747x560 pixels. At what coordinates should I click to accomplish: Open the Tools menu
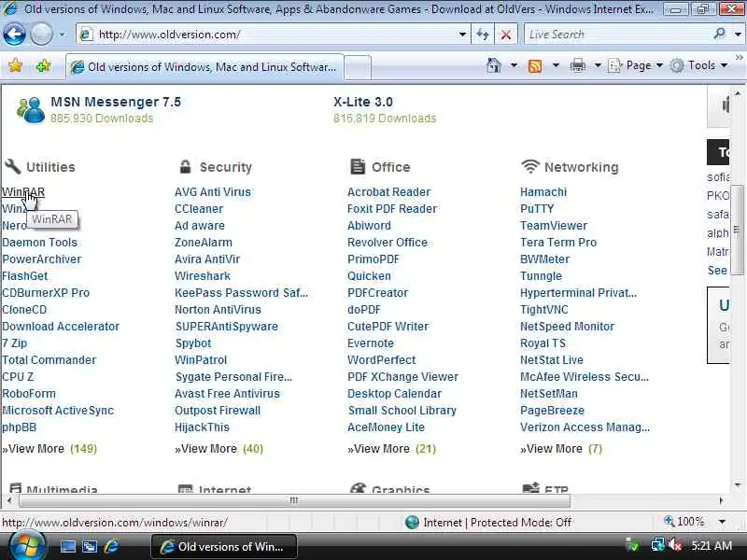(x=698, y=65)
